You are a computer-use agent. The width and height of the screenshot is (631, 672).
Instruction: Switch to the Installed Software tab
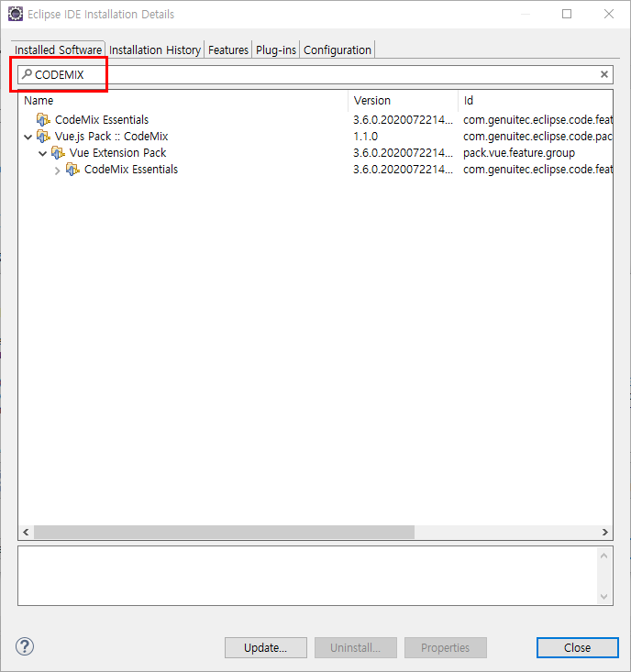(x=58, y=50)
